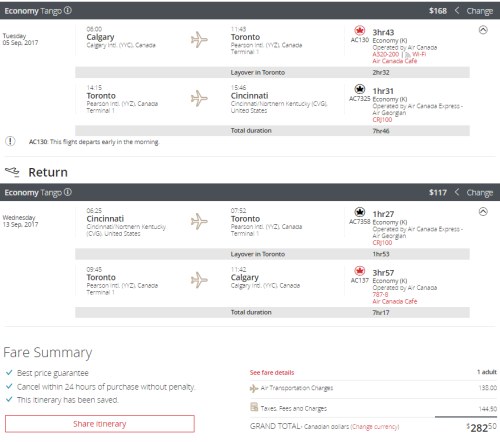Click info icon beside return Economy Tango

pyautogui.click(x=68, y=192)
